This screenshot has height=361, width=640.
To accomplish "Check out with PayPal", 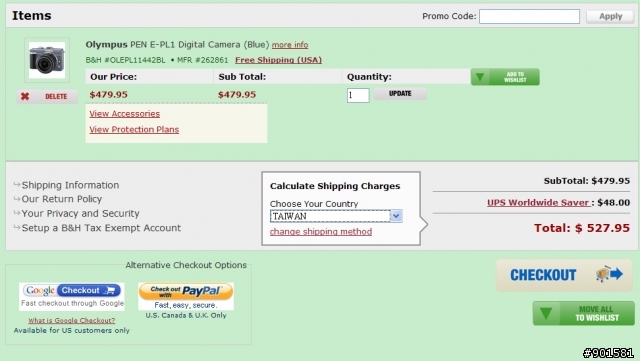I will click(x=186, y=292).
